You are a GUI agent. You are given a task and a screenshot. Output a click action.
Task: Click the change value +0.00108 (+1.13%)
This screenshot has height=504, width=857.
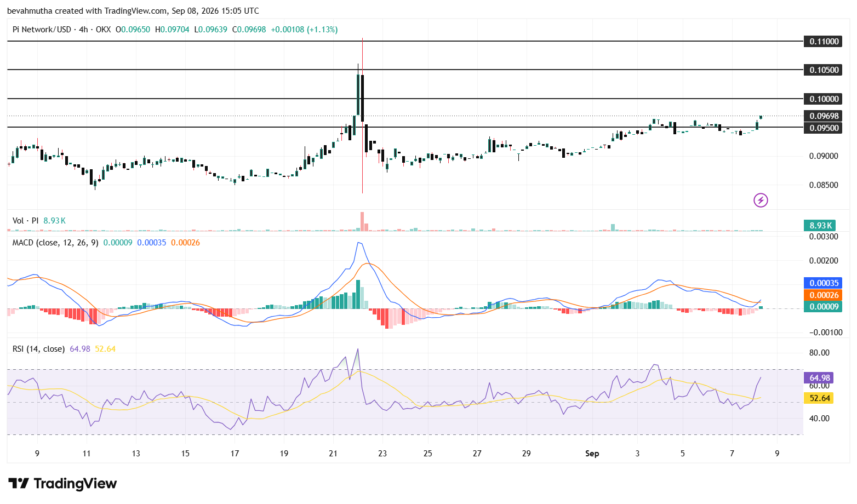point(304,30)
